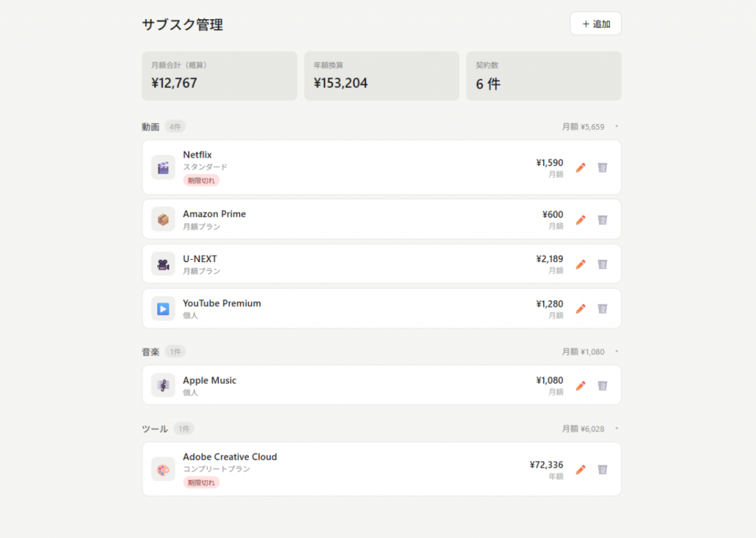
Task: Select the 年額換算 summary card
Action: point(381,76)
